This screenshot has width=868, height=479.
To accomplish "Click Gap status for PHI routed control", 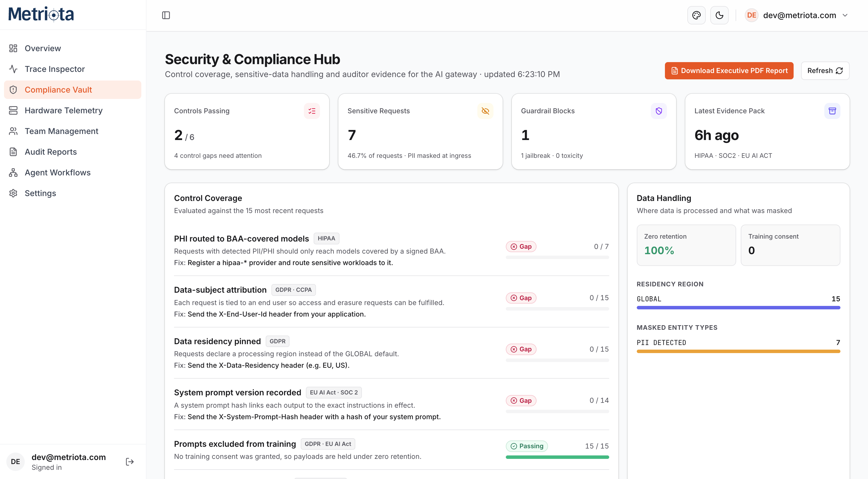I will [521, 247].
